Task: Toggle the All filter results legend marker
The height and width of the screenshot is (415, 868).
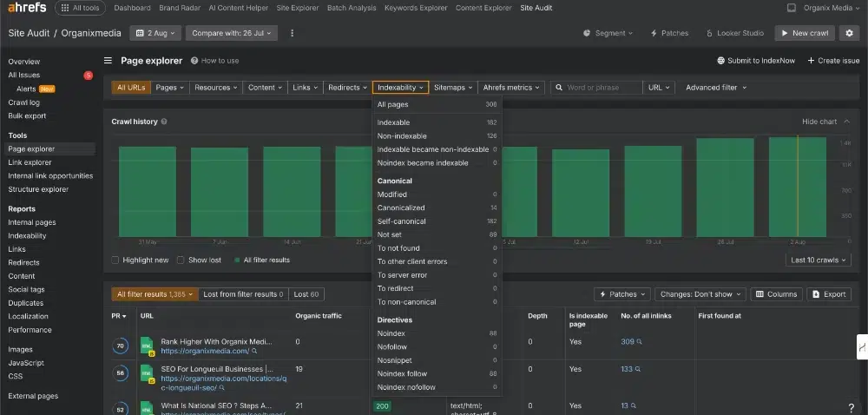Action: tap(238, 260)
